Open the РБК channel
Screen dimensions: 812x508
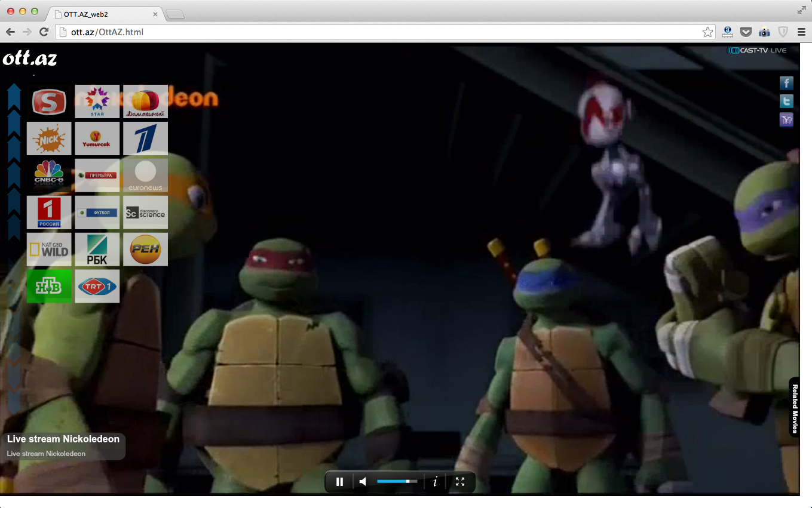tap(97, 250)
